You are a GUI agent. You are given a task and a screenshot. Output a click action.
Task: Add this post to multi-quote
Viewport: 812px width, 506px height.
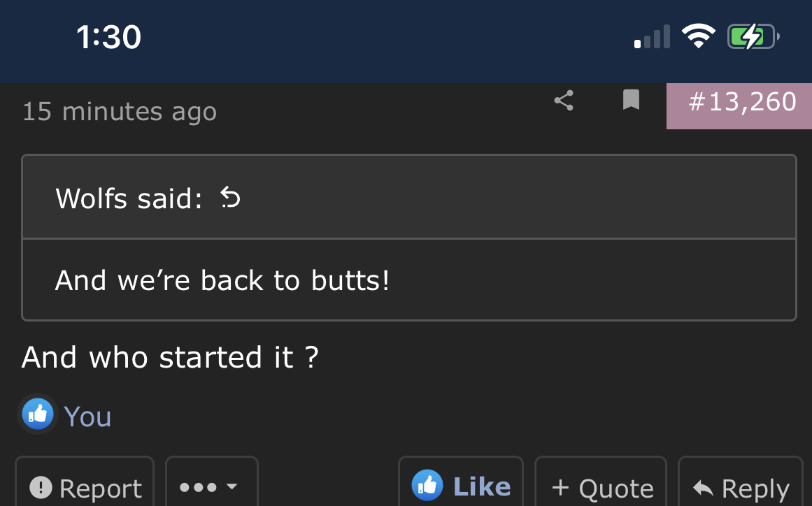(x=601, y=487)
